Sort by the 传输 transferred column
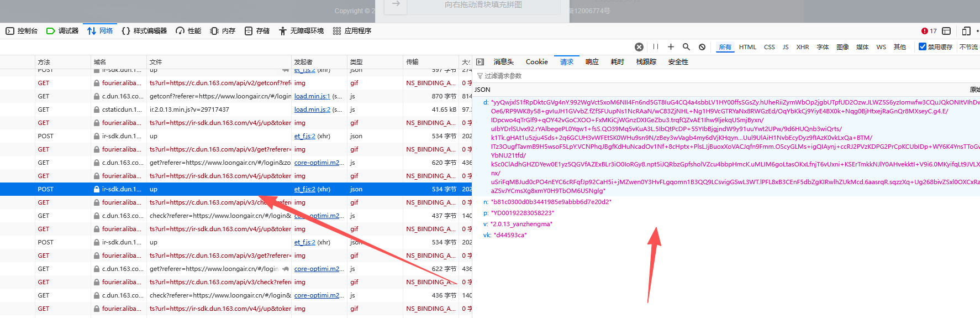 click(431, 62)
